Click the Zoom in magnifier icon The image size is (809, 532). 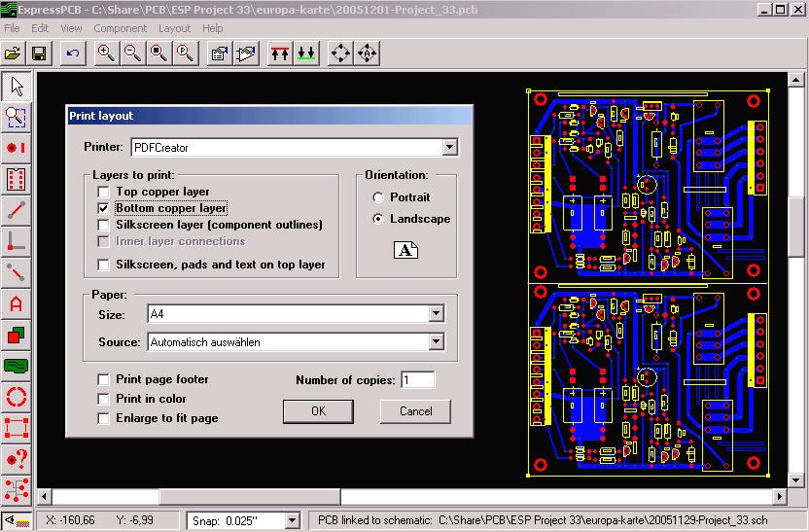(x=107, y=53)
